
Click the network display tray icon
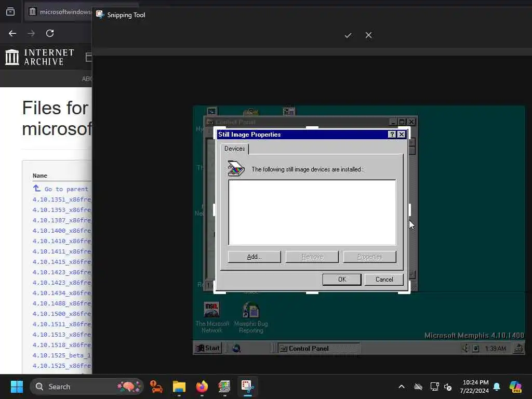click(x=435, y=387)
